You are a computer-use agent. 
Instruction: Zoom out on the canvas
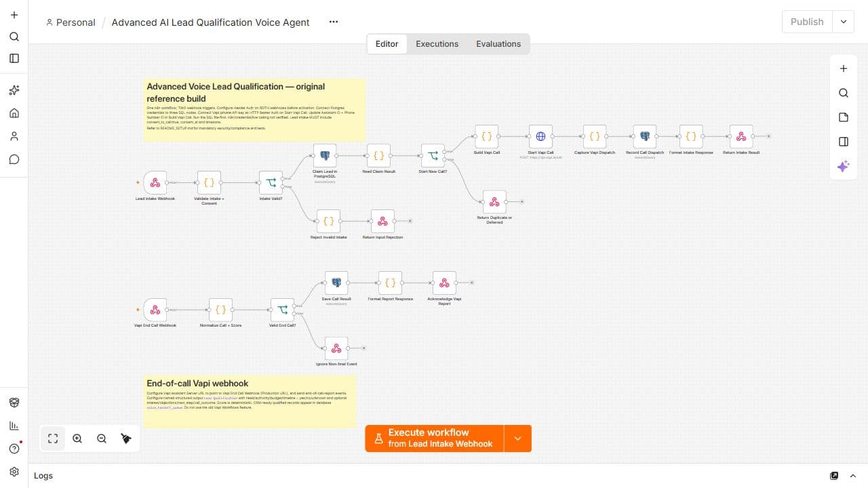click(102, 439)
